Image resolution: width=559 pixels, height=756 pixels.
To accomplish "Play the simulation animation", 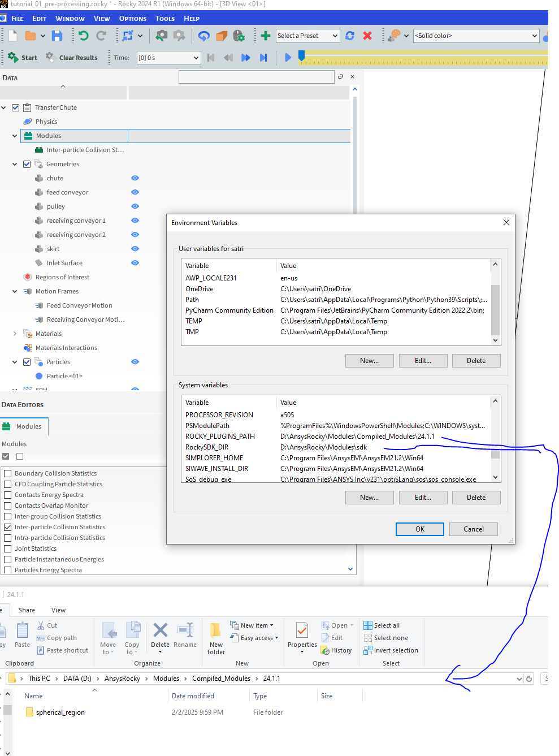I will point(288,58).
